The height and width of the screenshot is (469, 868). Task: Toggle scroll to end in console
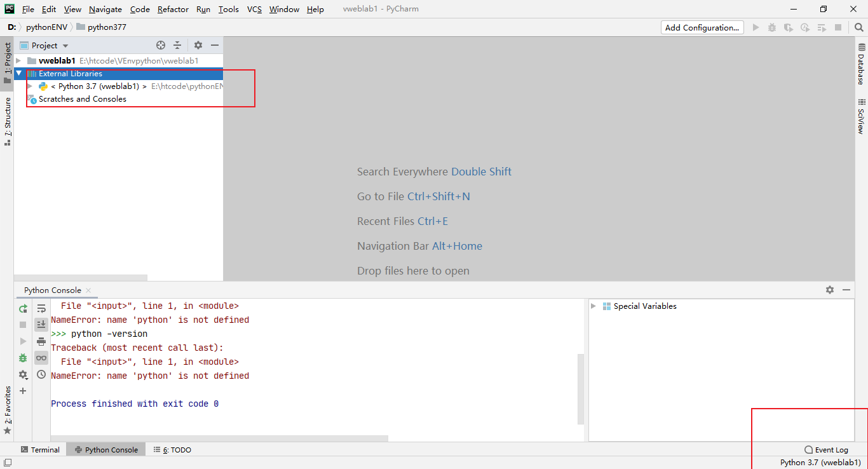coord(41,325)
